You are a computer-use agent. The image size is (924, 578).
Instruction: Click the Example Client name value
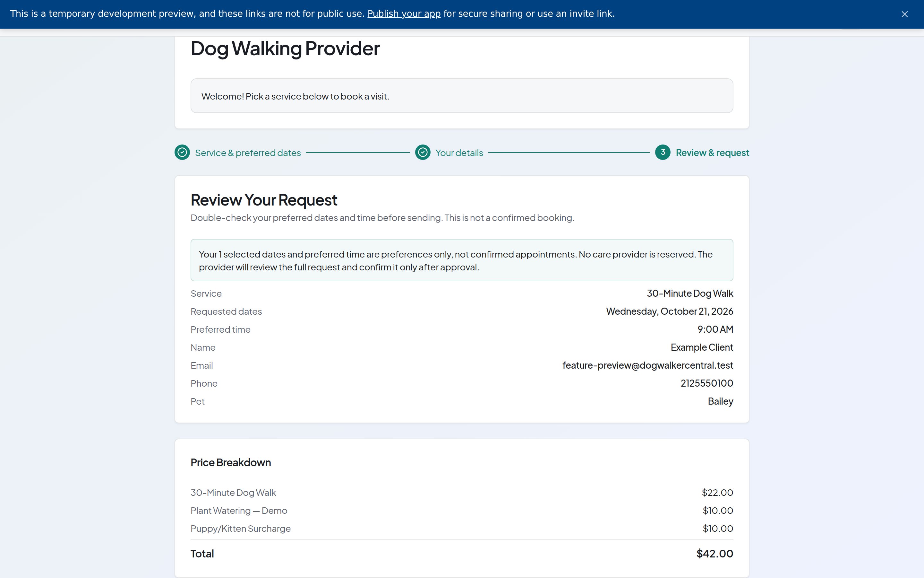pyautogui.click(x=702, y=347)
